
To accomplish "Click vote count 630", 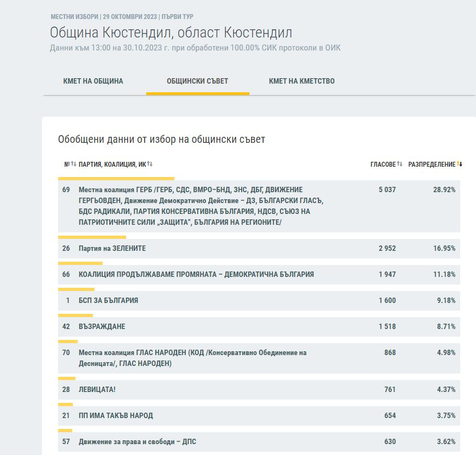I will click(x=390, y=442).
